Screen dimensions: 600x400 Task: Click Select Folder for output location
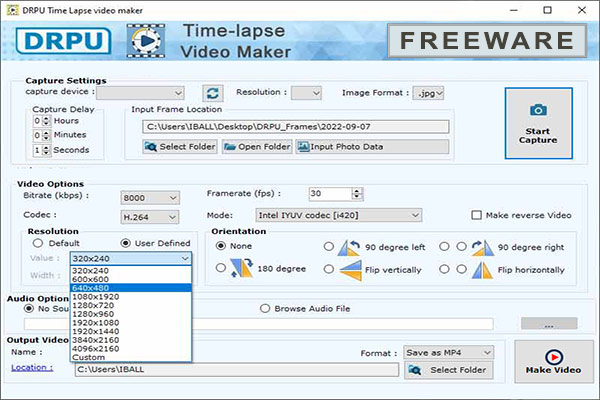(x=449, y=370)
